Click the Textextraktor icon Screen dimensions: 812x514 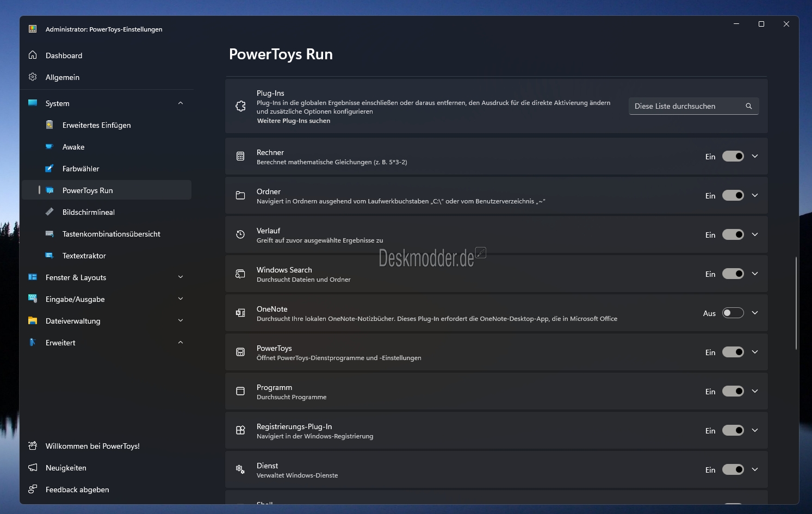coord(49,255)
